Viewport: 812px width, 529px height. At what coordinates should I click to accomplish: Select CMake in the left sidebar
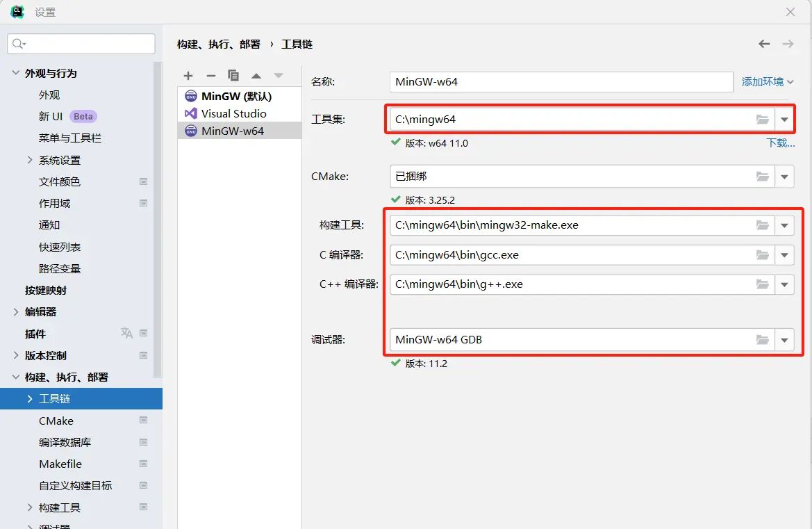pos(56,421)
